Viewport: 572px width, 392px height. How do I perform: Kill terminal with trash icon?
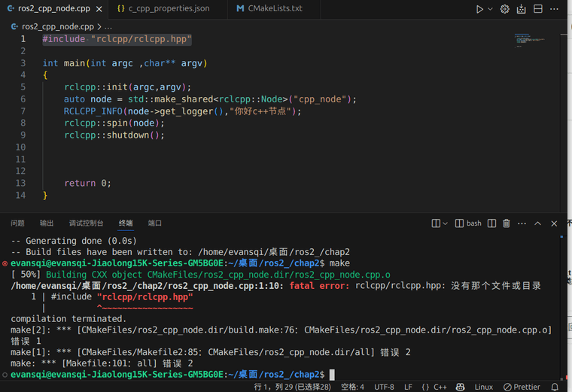click(x=507, y=223)
